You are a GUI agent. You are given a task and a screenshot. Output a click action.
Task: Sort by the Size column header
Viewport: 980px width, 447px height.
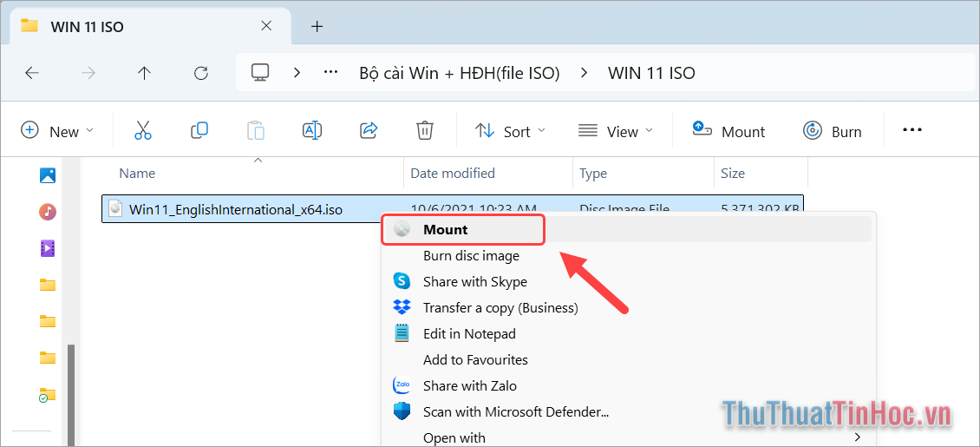tap(733, 174)
